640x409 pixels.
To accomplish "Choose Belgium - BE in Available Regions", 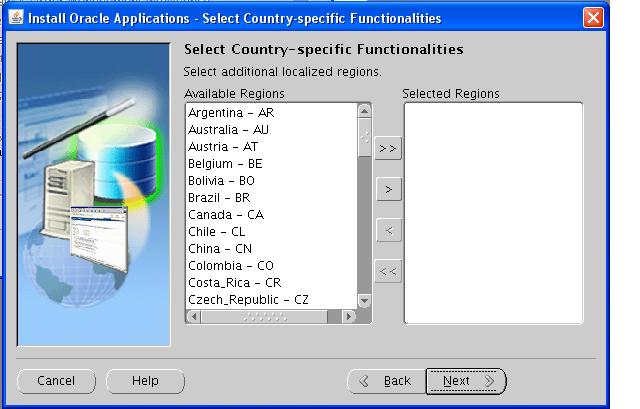I will pos(225,164).
